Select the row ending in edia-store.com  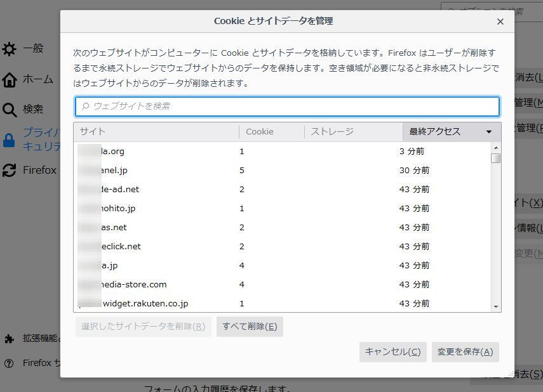click(x=282, y=284)
